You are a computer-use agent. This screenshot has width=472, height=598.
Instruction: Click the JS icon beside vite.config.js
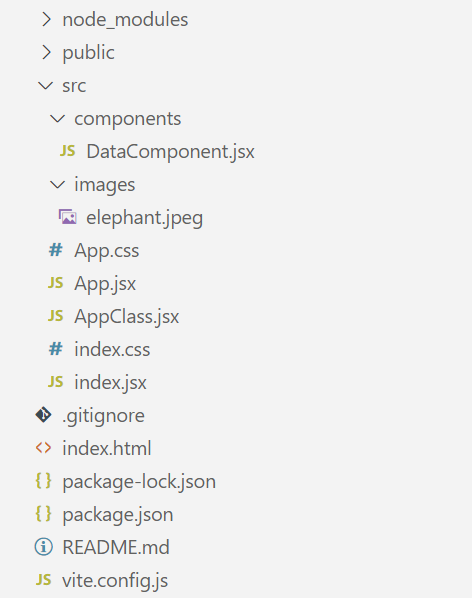click(43, 580)
